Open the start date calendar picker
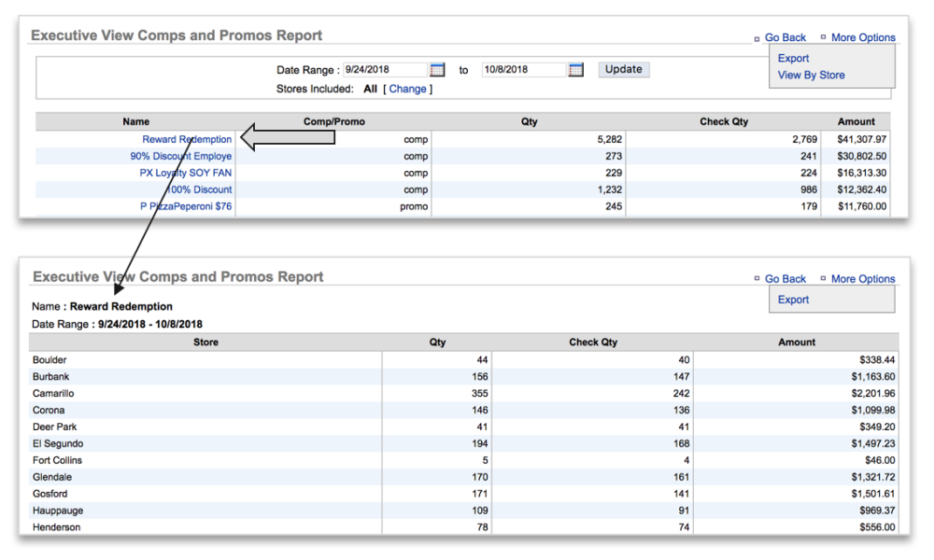Viewport: 934px width, 560px height. tap(437, 70)
